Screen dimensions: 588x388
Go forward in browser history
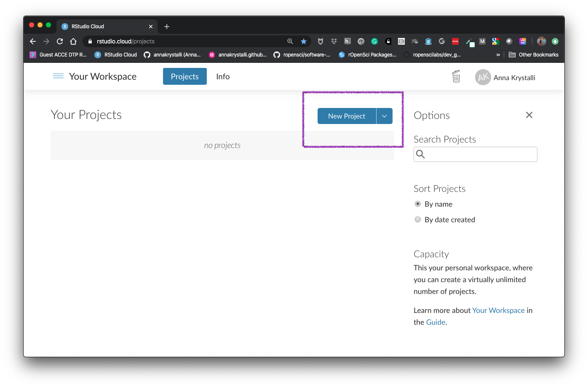point(46,41)
